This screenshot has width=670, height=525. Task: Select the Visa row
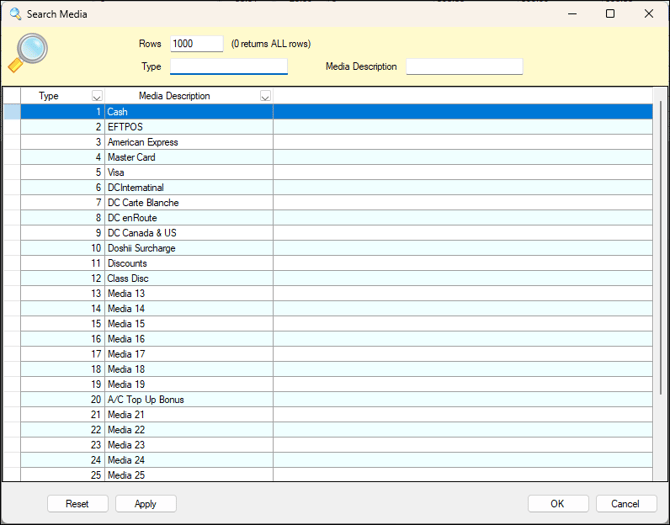[x=336, y=173]
